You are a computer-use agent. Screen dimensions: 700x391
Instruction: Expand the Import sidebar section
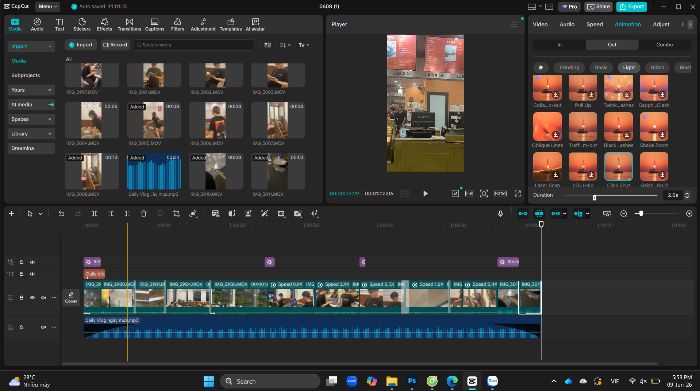click(x=31, y=46)
